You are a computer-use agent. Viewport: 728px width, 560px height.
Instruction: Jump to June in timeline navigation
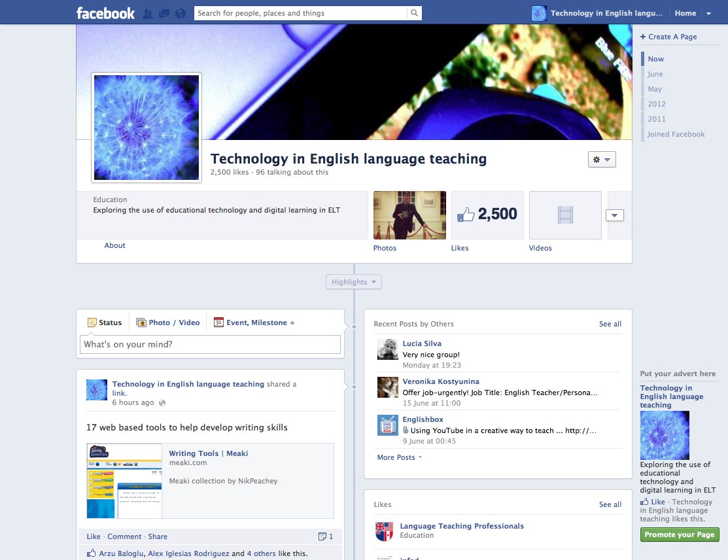coord(655,74)
